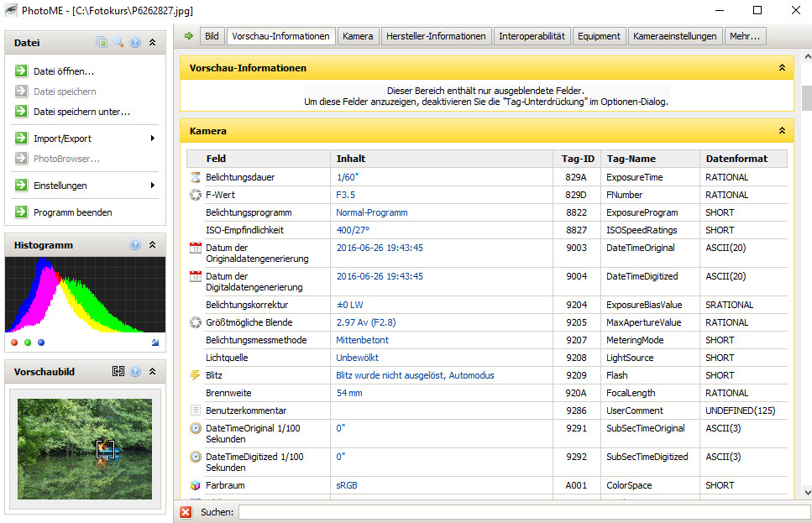The image size is (812, 523).
Task: Click the red X icon beside Suchen
Action: tap(186, 512)
